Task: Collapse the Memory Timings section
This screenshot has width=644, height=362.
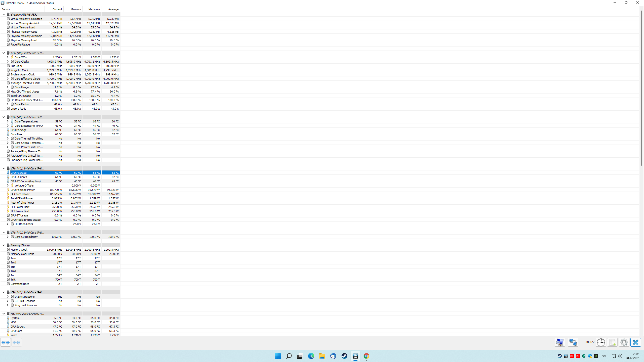Action: 4,245
